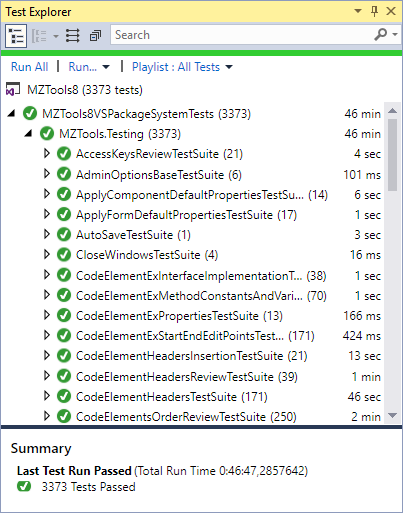This screenshot has height=513, width=403.
Task: Collapse the MZTools.Testing node
Action: point(28,134)
